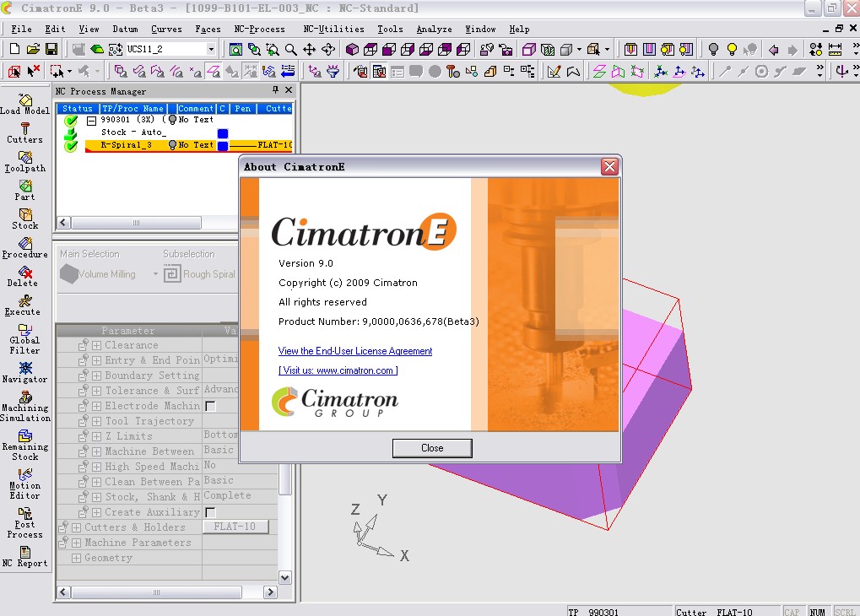Open the Help menu
Screen dimensions: 860x616
(519, 29)
